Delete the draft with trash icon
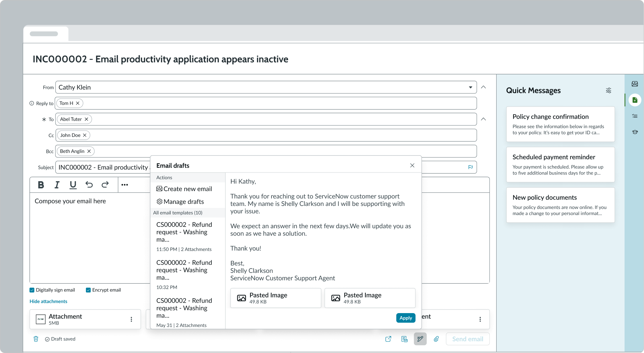The image size is (644, 353). coord(36,339)
